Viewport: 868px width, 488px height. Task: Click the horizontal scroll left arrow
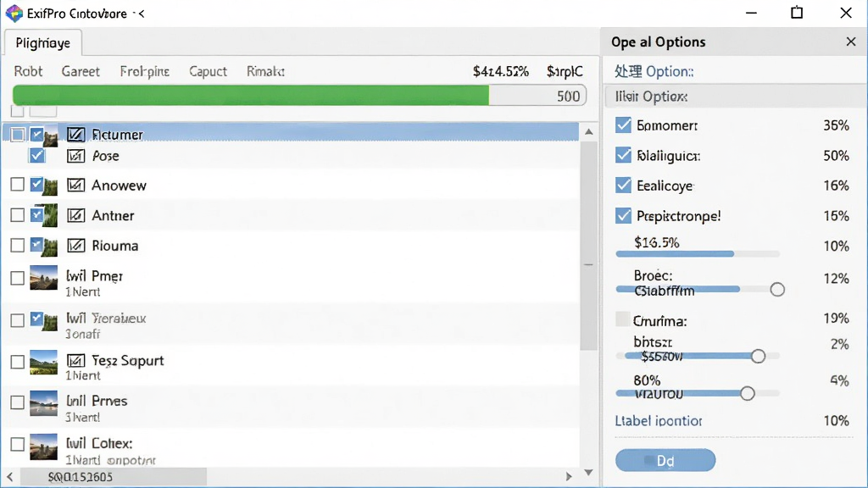click(x=9, y=476)
